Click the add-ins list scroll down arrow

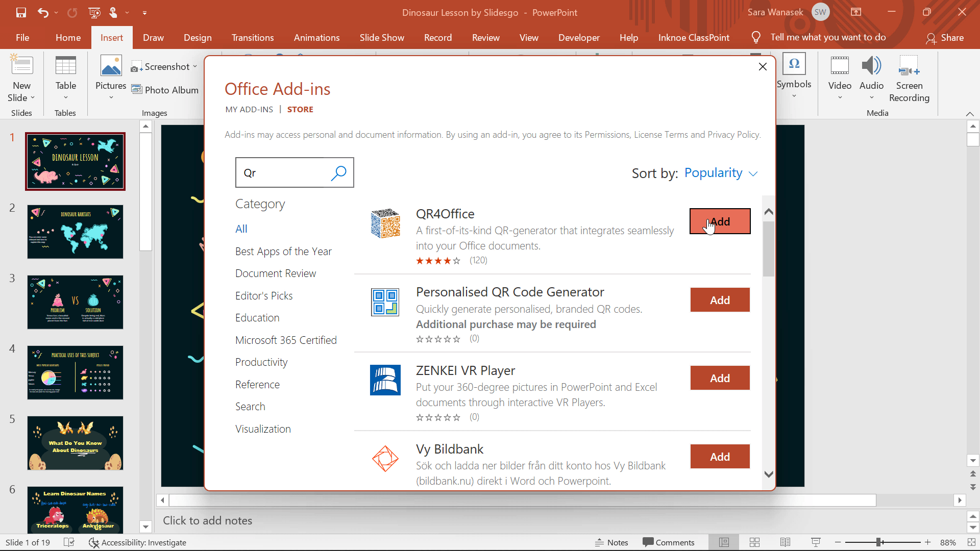click(x=769, y=474)
